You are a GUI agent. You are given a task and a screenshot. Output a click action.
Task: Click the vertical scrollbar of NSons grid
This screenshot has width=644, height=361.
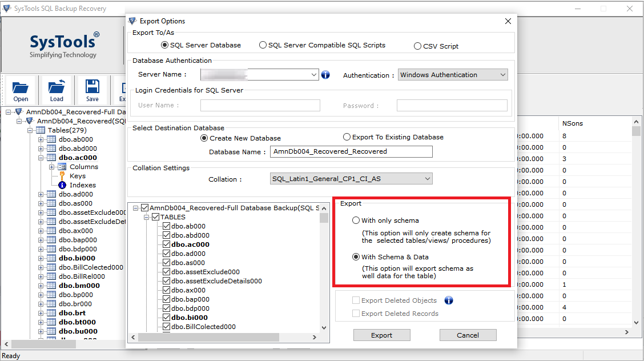[636, 222]
